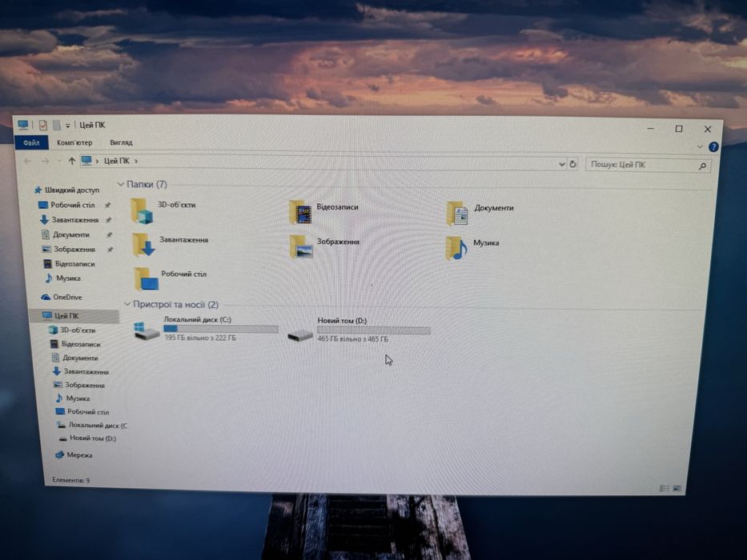This screenshot has width=747, height=560.
Task: Collapse the Папки (7) group
Action: (x=121, y=184)
